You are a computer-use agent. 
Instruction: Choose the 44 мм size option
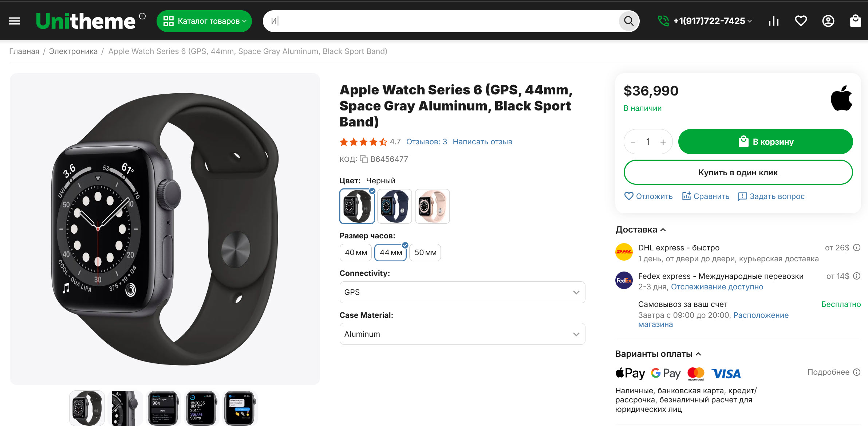pos(391,253)
